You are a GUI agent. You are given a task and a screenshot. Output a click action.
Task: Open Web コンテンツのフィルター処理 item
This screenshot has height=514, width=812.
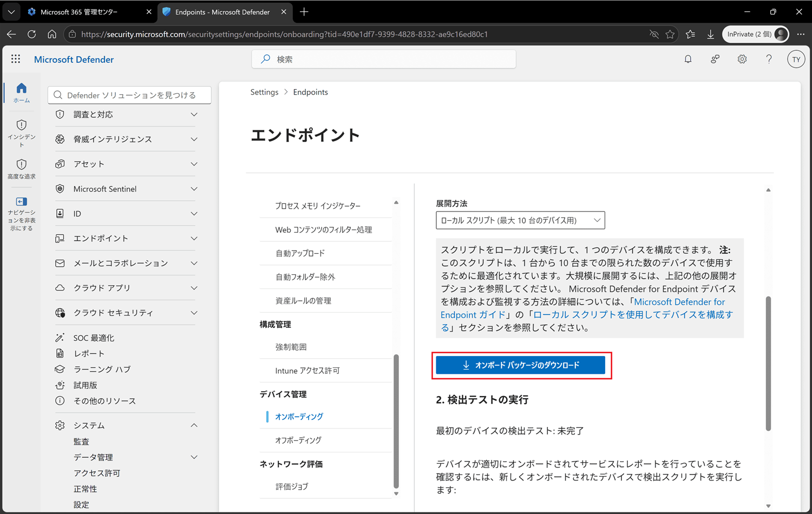click(324, 229)
